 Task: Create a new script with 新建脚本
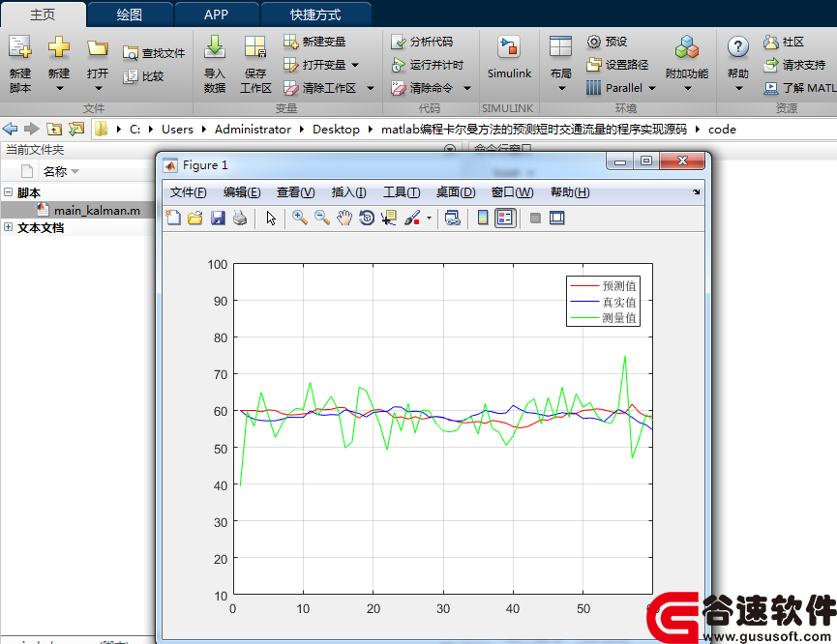click(x=20, y=64)
